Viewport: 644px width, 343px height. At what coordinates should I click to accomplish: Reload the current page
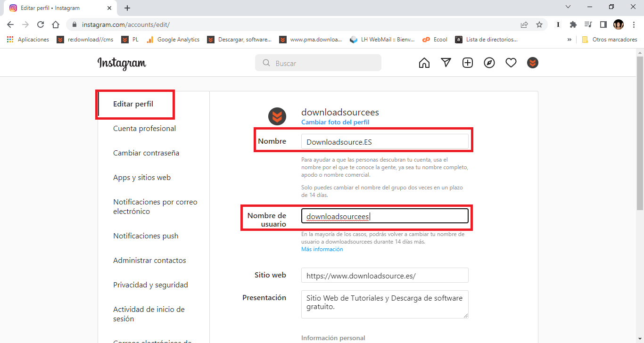[x=41, y=24]
